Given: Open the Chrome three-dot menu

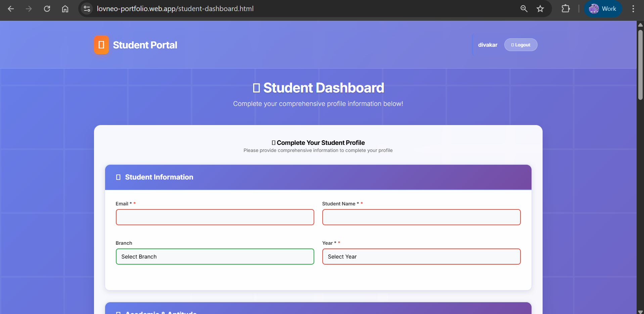Looking at the screenshot, I should point(633,9).
